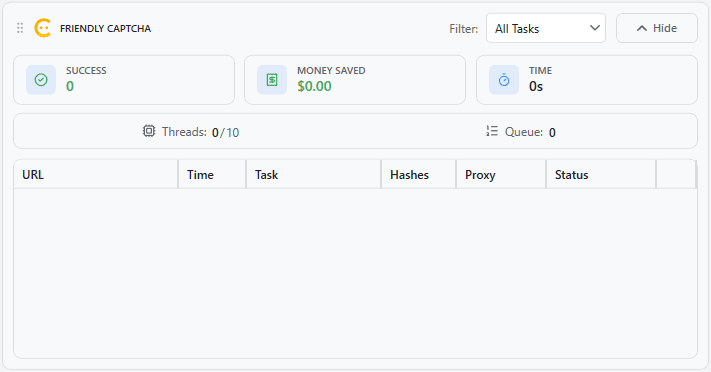Screen dimensions: 711x372
Task: Grab the drag handle dots icon
Action: point(20,28)
